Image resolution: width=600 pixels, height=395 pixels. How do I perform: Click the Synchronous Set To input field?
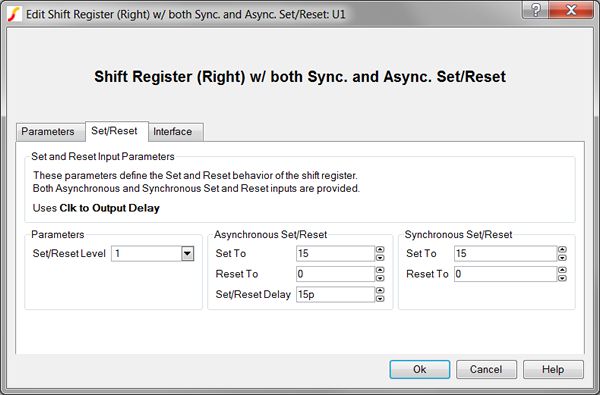click(505, 253)
